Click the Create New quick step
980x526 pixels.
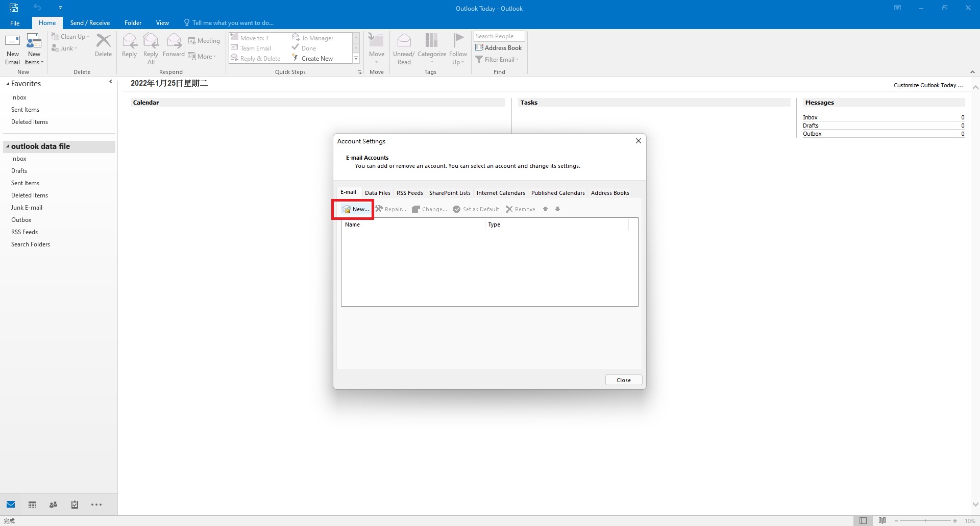click(312, 58)
